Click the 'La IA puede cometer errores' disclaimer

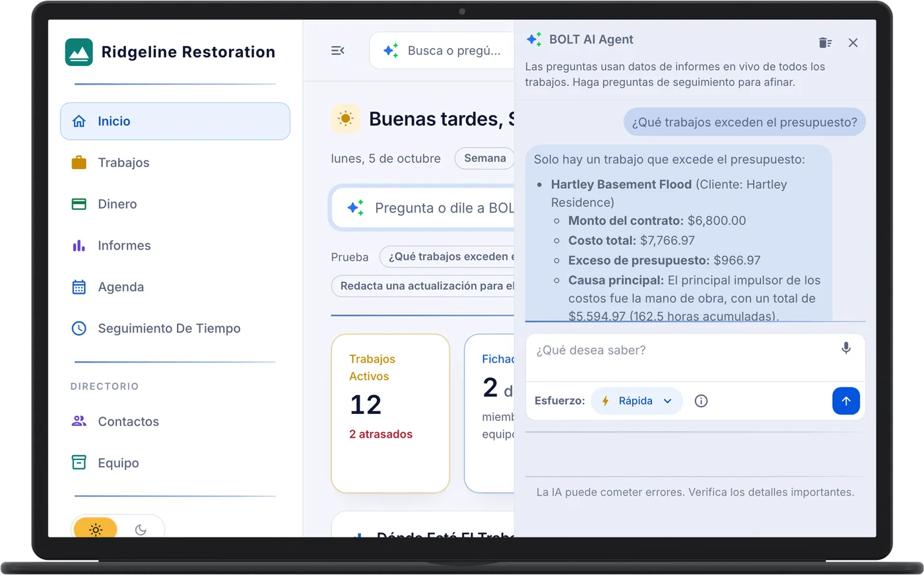pyautogui.click(x=695, y=492)
